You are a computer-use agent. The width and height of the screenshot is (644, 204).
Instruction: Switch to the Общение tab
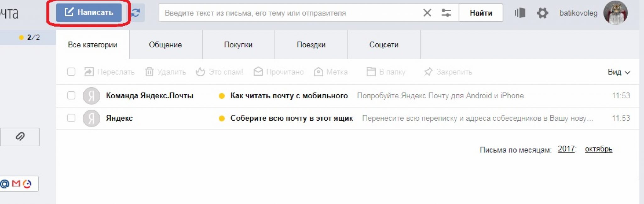coord(165,45)
